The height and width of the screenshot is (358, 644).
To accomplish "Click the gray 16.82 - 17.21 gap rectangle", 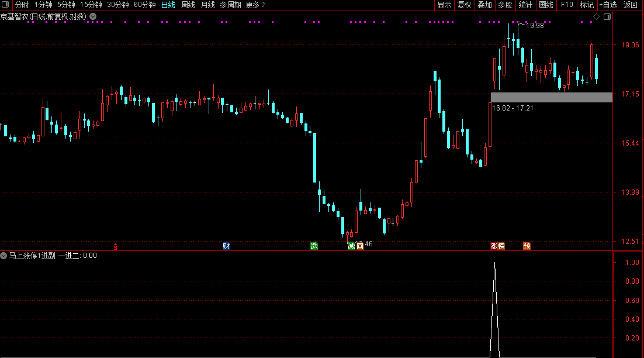I will point(552,98).
